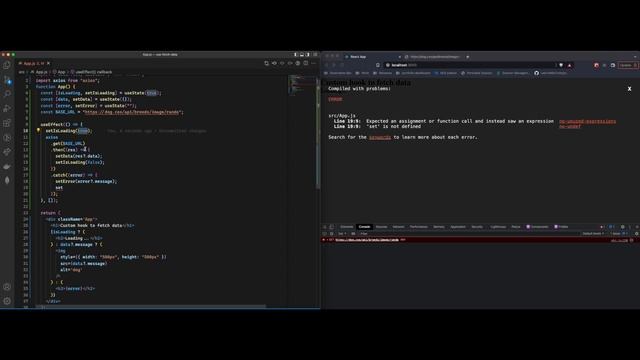Click App.js in the breadcrumb
The image size is (640, 360).
click(x=41, y=72)
